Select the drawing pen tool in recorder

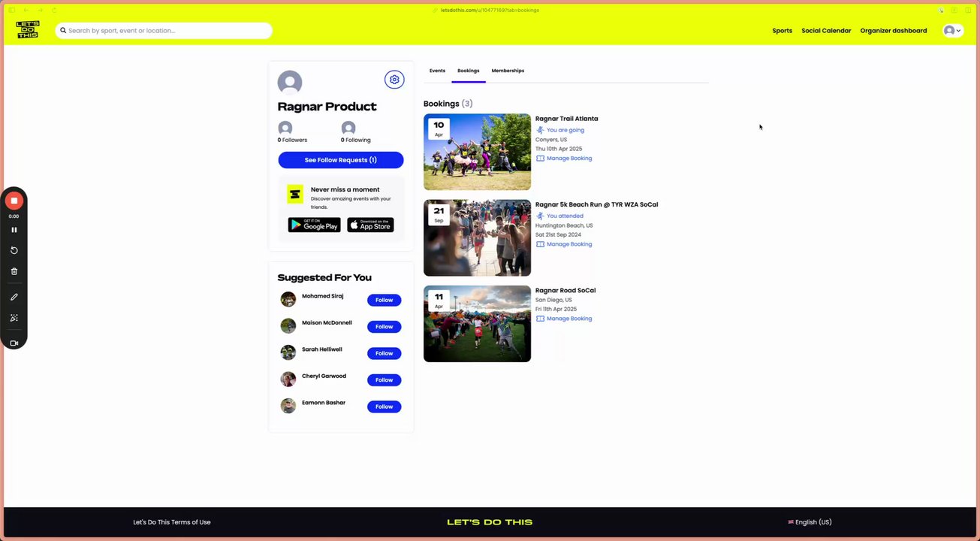14,297
